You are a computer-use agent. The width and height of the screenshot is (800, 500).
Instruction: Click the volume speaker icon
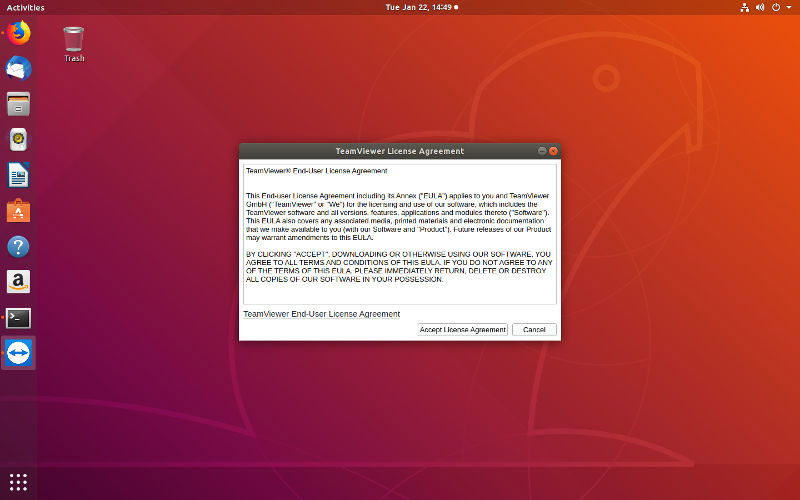pos(760,7)
